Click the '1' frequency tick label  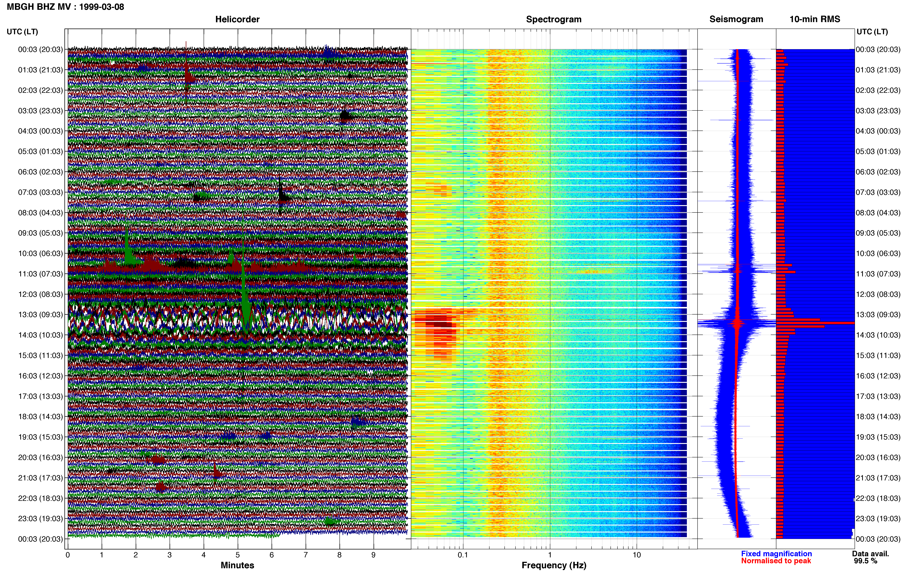tap(550, 555)
